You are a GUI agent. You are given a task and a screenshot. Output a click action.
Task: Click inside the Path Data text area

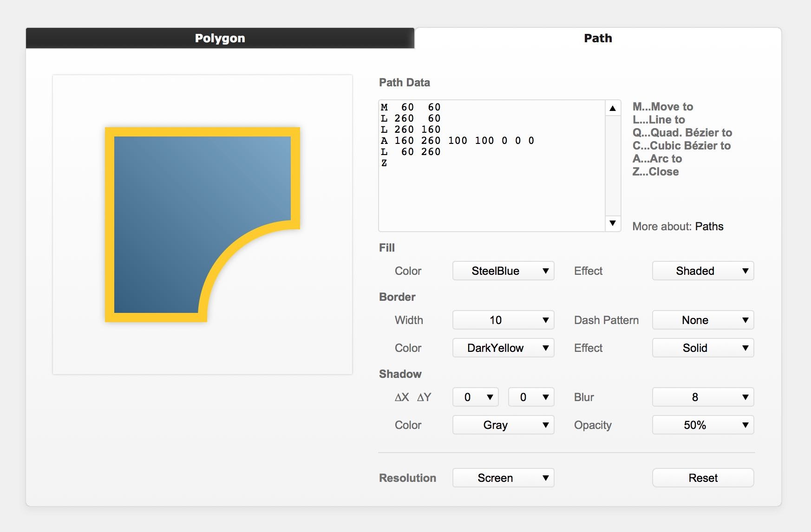coord(492,166)
